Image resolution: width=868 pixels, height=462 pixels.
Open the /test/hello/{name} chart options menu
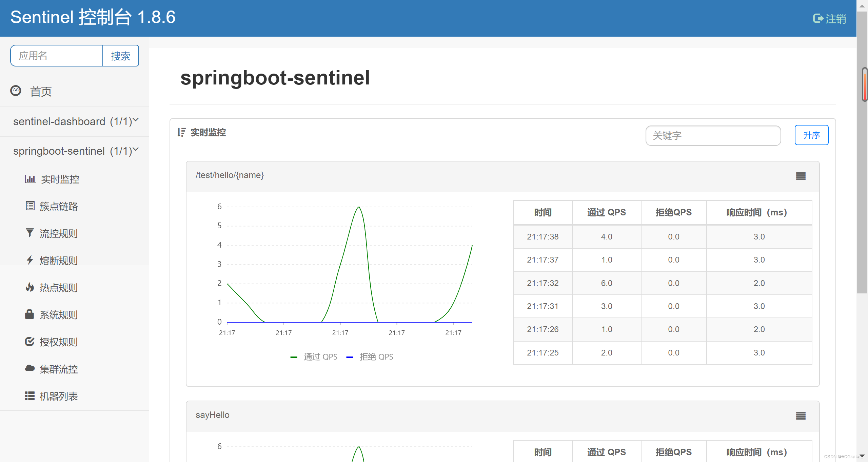coord(801,176)
